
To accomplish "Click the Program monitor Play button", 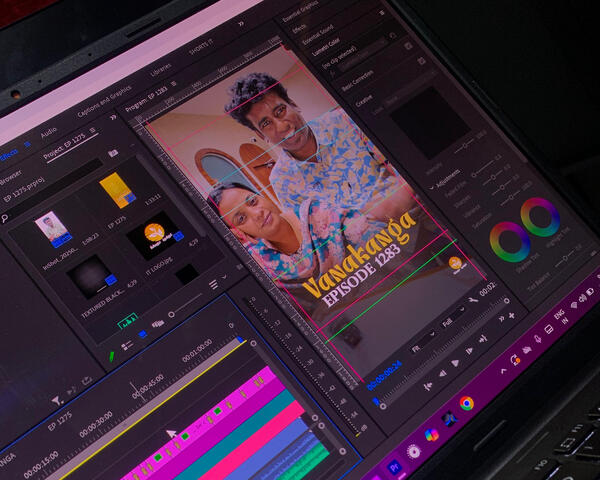I will (x=455, y=362).
